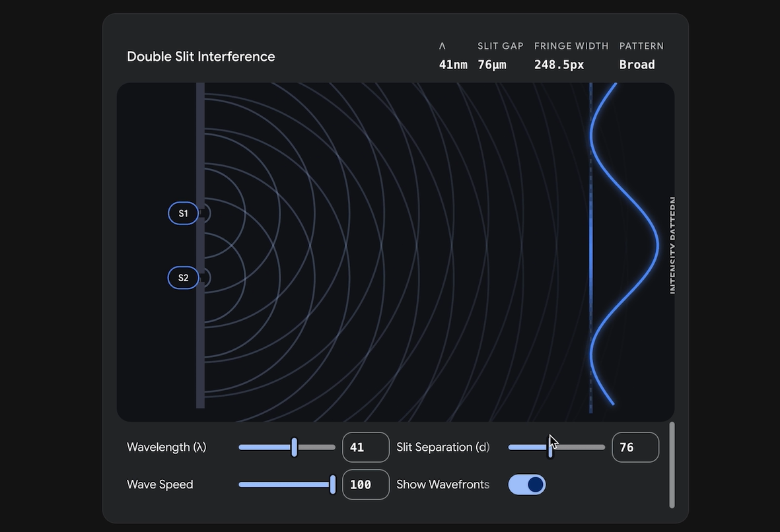
Task: Select the Wave Speed field showing 100
Action: (365, 484)
